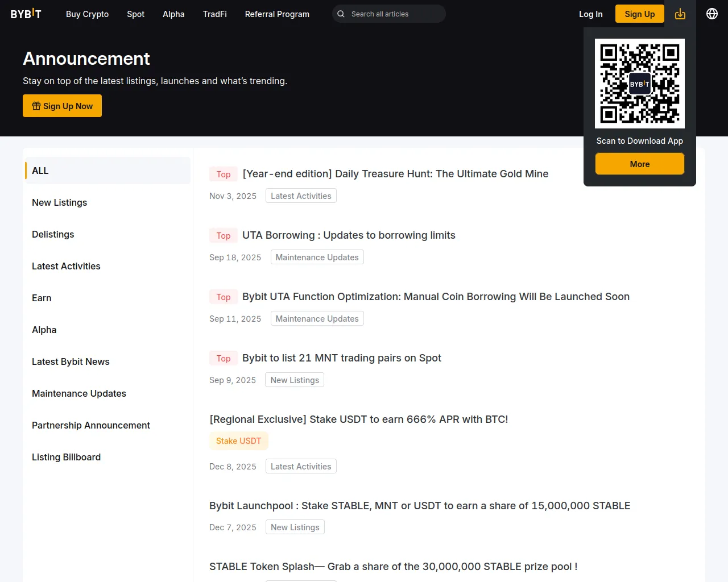Scan-download: click the QR code
This screenshot has height=582, width=728.
(639, 83)
